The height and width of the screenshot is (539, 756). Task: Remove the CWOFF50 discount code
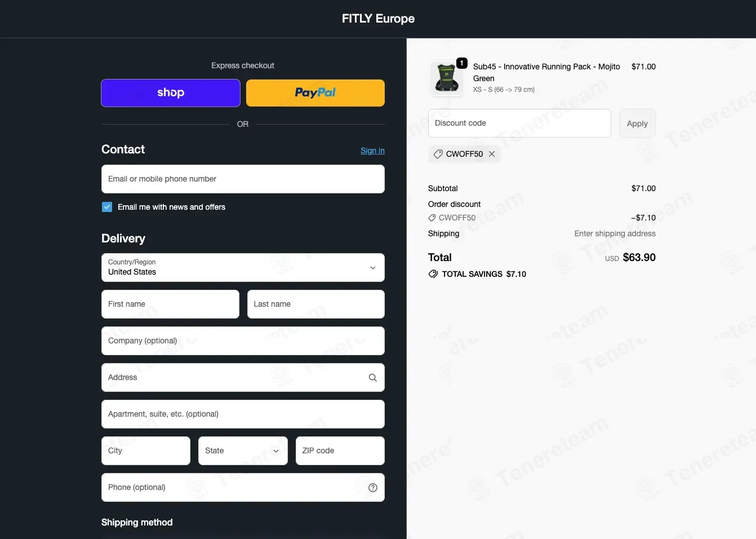[492, 154]
